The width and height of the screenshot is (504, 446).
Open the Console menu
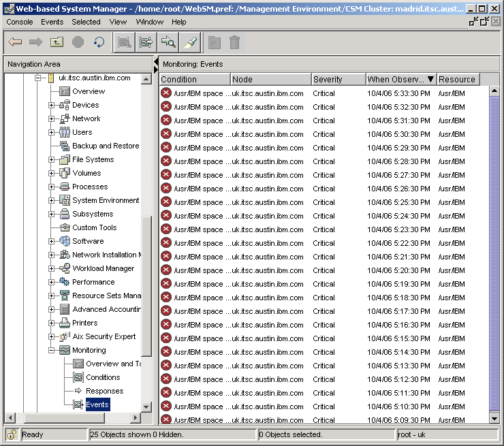coord(20,22)
